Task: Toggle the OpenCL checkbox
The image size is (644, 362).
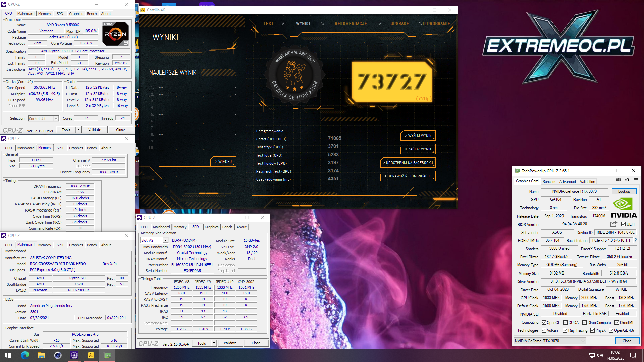Action: 544,323
